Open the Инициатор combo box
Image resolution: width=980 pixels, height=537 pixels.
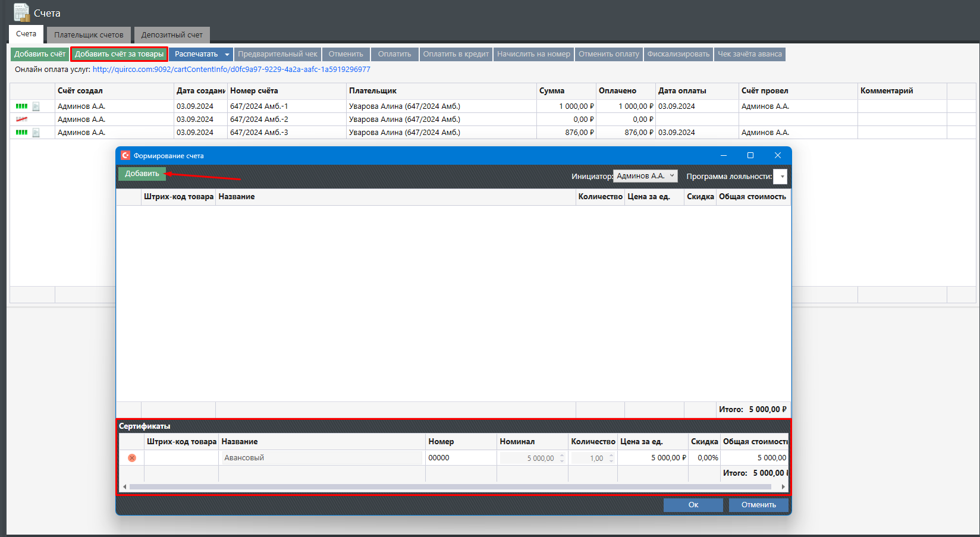(645, 176)
